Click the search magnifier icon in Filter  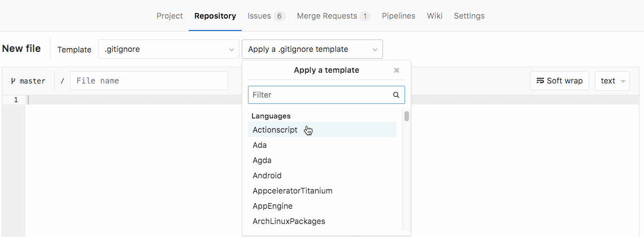click(397, 95)
